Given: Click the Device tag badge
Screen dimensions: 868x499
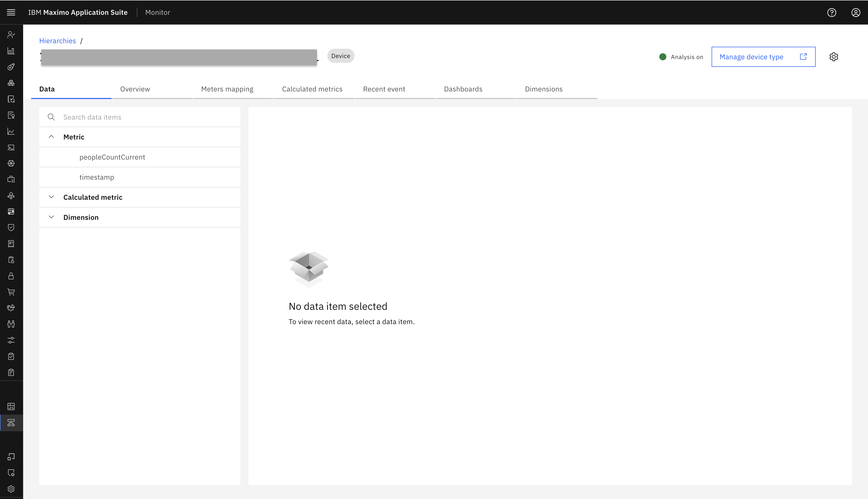Looking at the screenshot, I should point(340,56).
